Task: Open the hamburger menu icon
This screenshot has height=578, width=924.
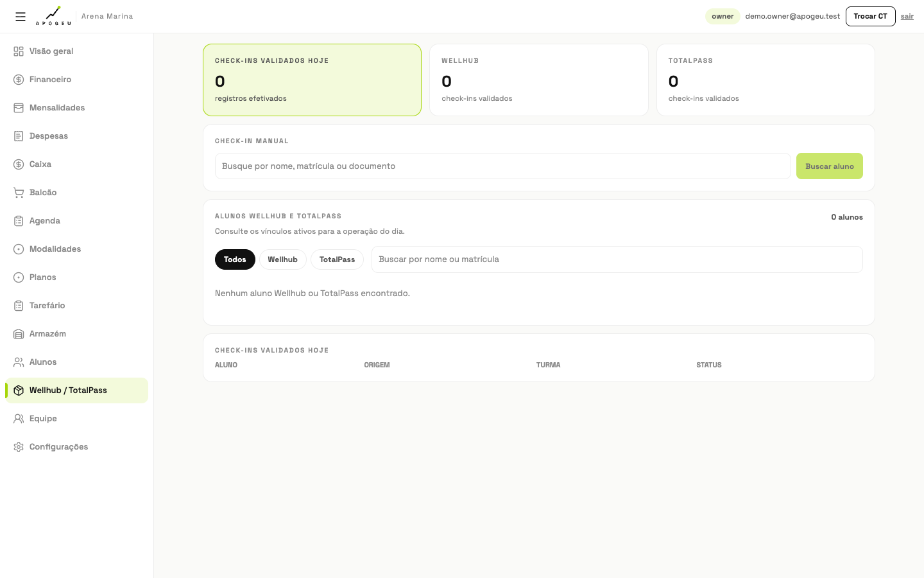Action: click(21, 17)
